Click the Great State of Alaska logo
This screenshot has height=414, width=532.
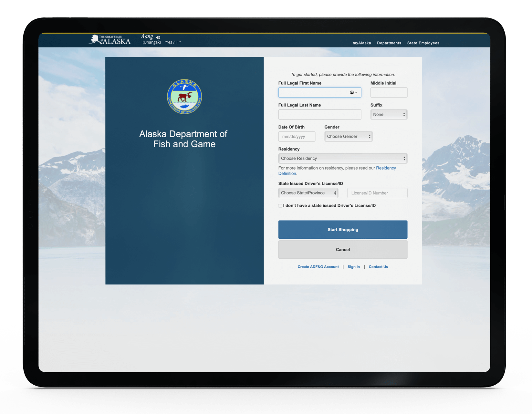click(x=110, y=40)
